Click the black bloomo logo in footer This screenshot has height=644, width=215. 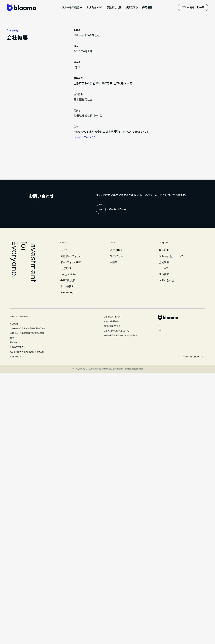tap(168, 317)
